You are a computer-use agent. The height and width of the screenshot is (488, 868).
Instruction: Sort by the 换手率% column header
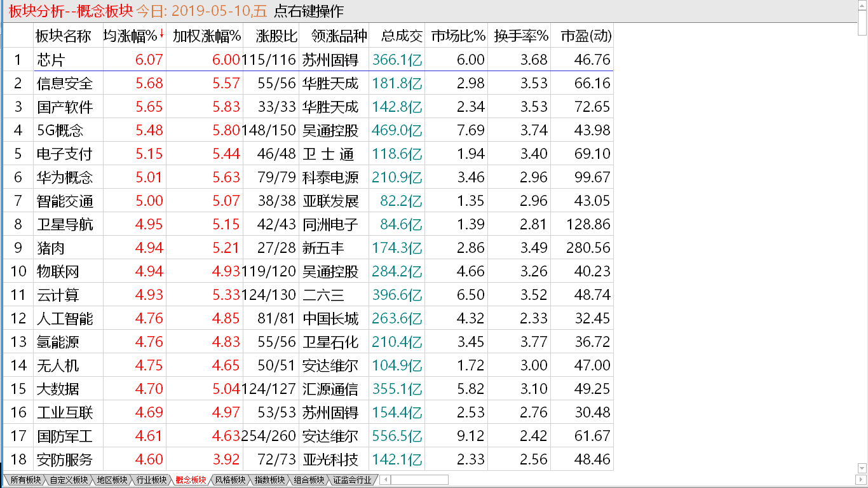click(521, 36)
